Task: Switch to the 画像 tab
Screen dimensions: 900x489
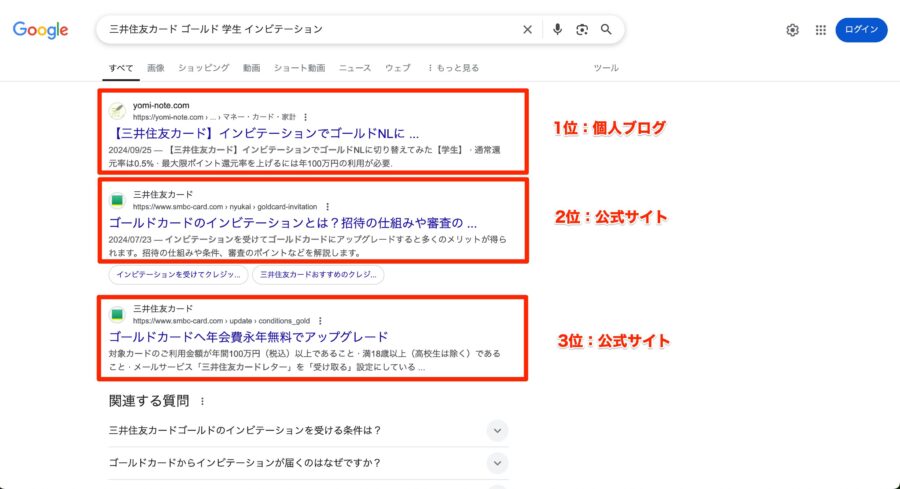Action: [156, 68]
